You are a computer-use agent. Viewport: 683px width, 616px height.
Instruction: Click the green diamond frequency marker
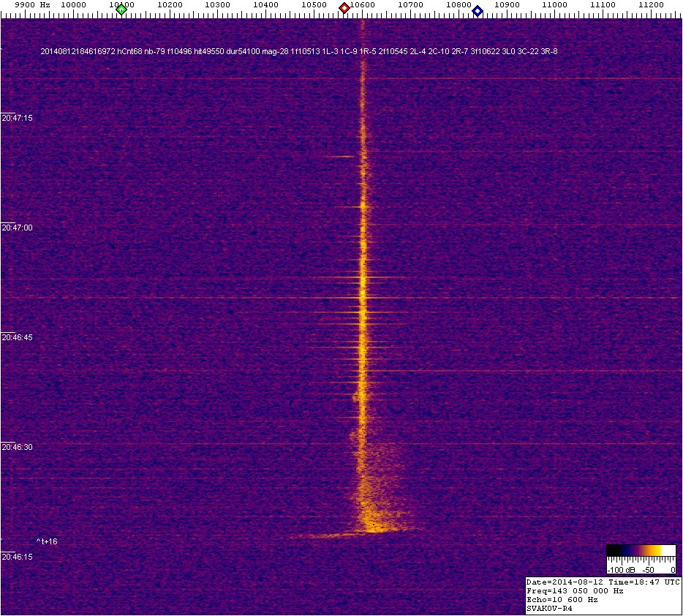tap(122, 9)
